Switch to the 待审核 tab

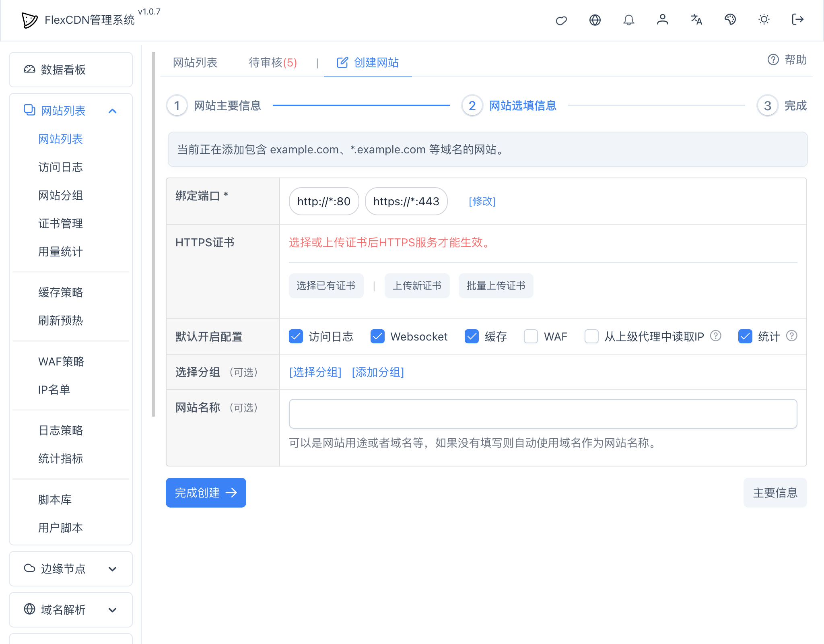[x=272, y=63]
